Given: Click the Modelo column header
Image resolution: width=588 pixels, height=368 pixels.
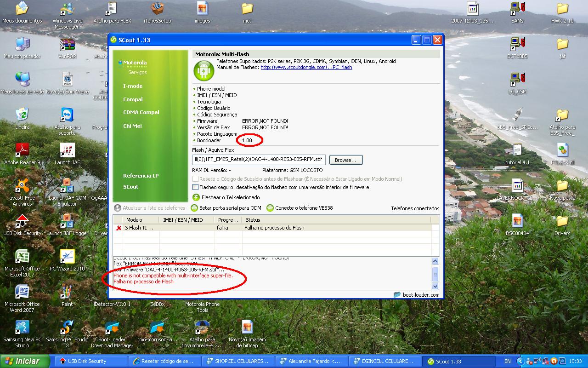Looking at the screenshot, I should pos(141,220).
